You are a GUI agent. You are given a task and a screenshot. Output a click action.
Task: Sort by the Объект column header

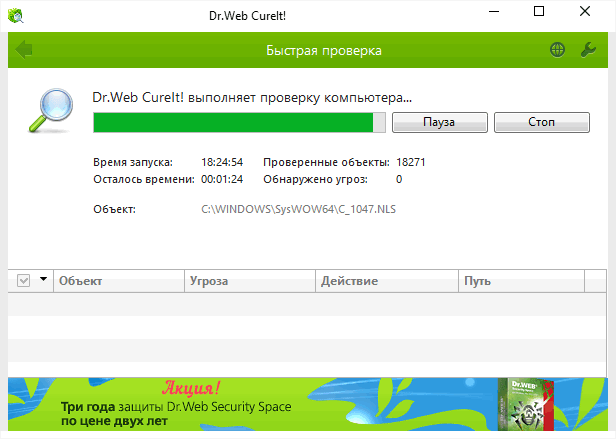119,281
